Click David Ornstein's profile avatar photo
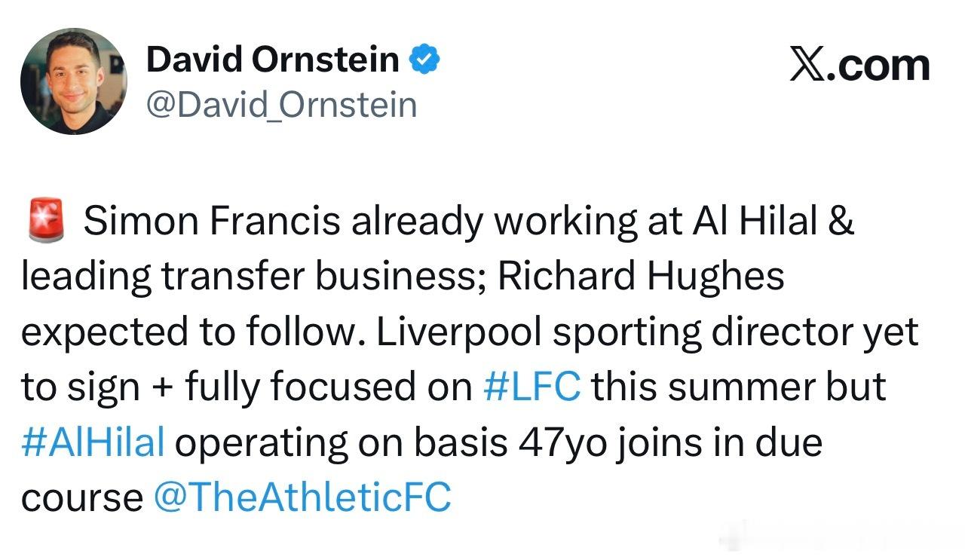Viewport: 968px width, 560px height. coord(74,82)
